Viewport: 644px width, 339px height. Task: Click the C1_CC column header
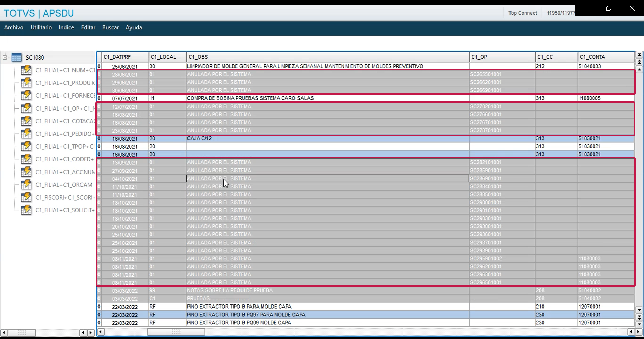click(557, 57)
